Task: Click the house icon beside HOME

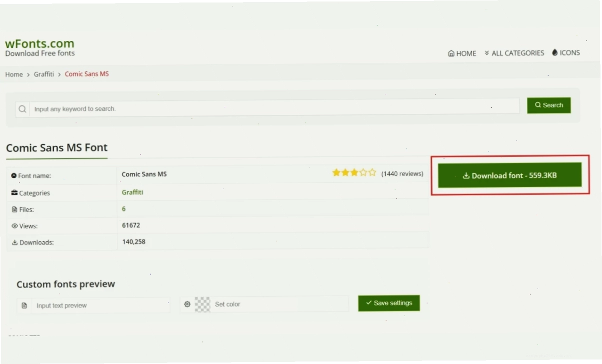Action: (x=451, y=53)
